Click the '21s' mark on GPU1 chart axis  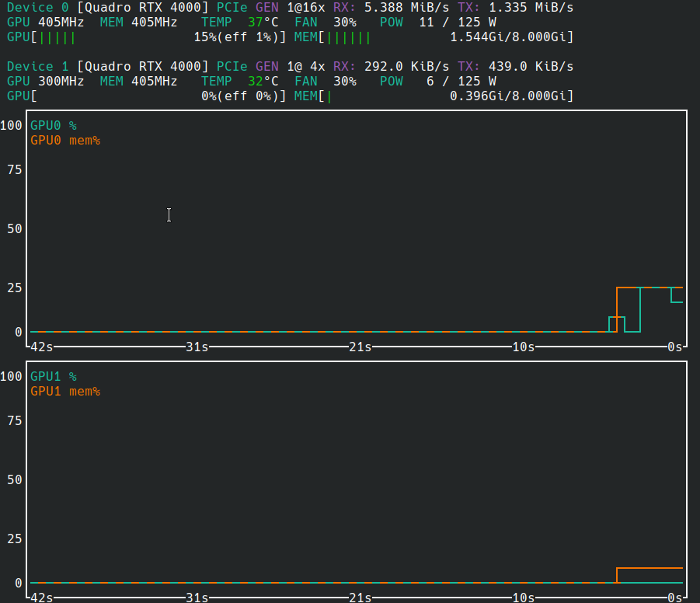coord(360,598)
